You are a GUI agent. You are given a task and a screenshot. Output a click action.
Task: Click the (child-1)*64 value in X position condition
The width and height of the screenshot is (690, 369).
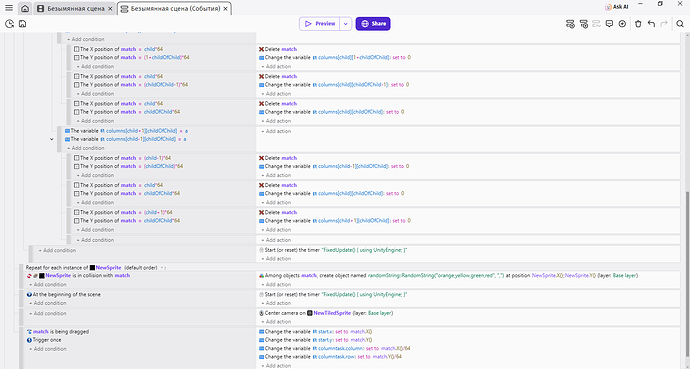pyautogui.click(x=158, y=158)
